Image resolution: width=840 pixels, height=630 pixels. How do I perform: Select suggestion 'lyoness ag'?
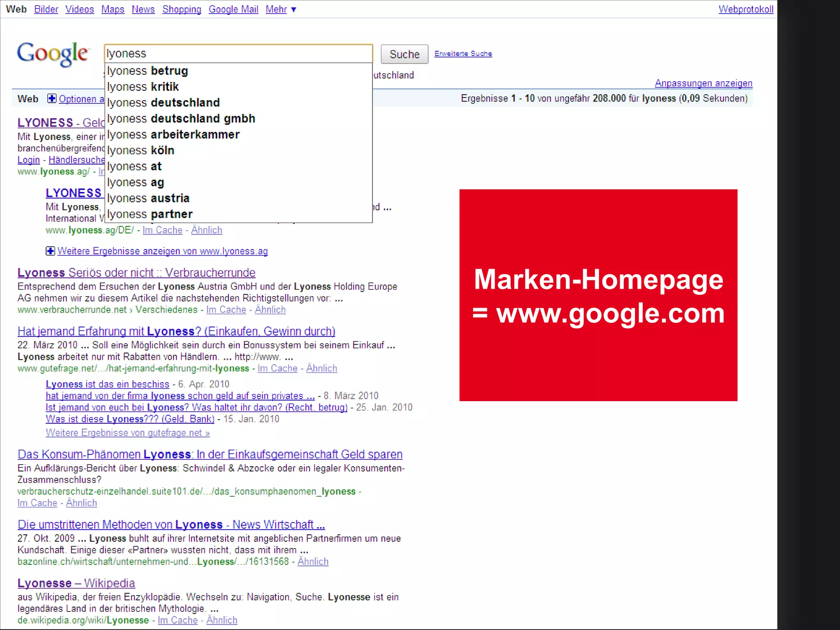[238, 183]
